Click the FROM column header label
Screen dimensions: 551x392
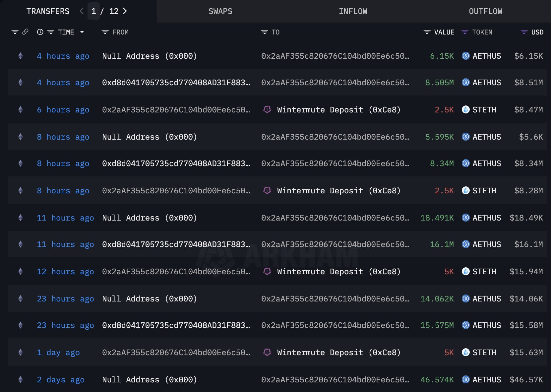click(120, 32)
